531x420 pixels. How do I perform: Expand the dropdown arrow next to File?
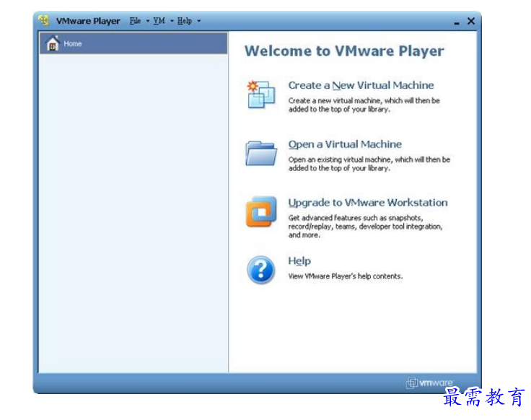148,21
